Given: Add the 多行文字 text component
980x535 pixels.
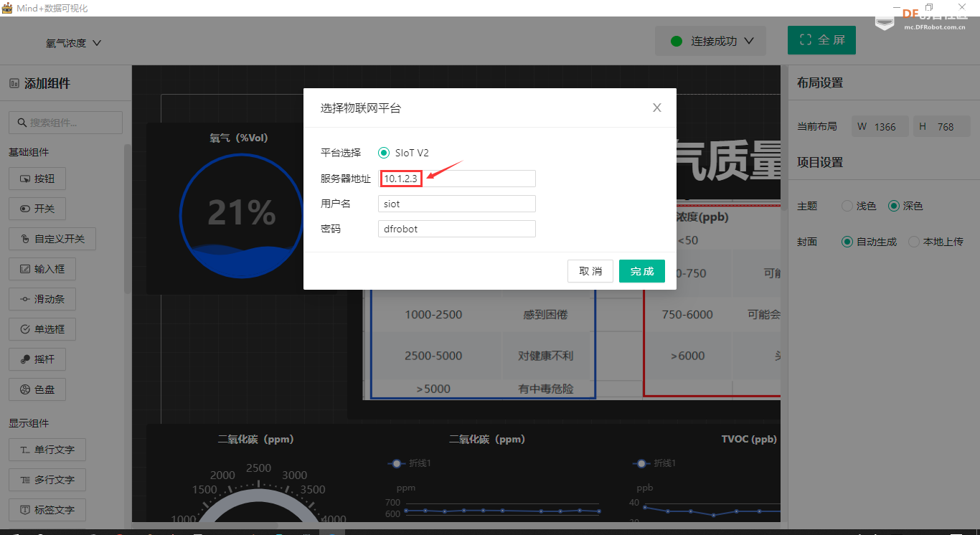Looking at the screenshot, I should [x=47, y=480].
